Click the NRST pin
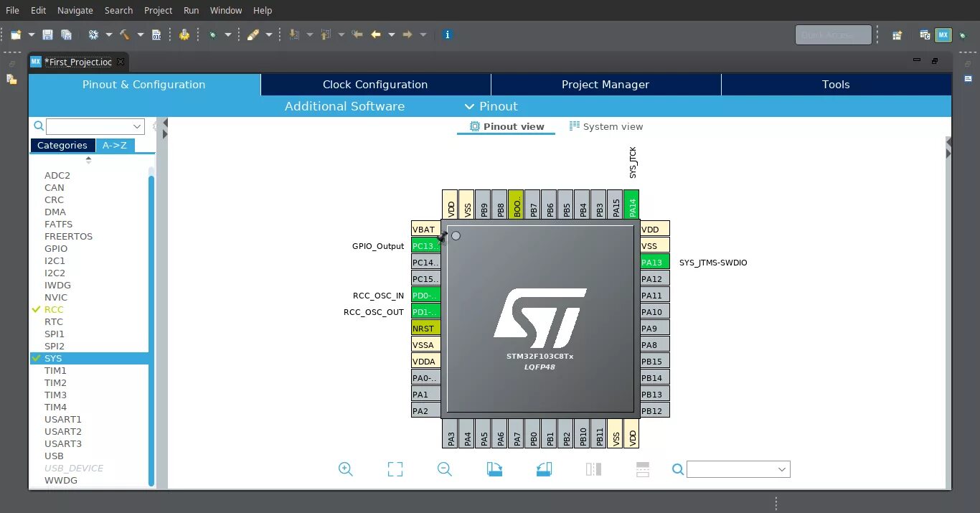Viewport: 980px width, 513px height. pyautogui.click(x=425, y=328)
